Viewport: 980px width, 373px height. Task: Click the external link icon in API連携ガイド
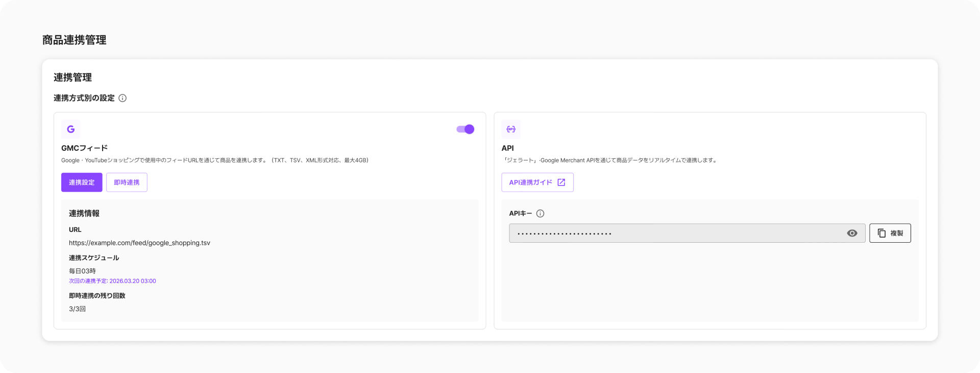click(x=561, y=182)
